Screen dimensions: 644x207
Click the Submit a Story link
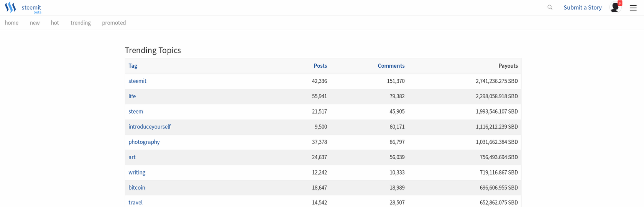tap(583, 8)
